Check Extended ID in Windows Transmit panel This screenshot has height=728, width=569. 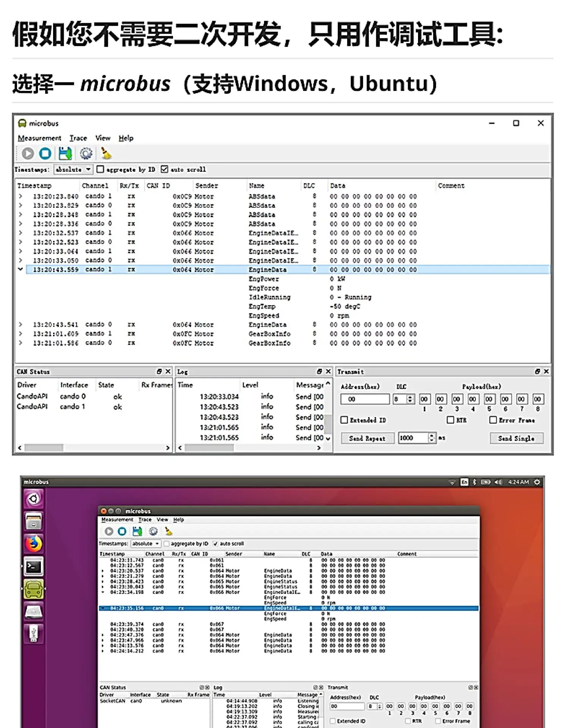(x=344, y=420)
